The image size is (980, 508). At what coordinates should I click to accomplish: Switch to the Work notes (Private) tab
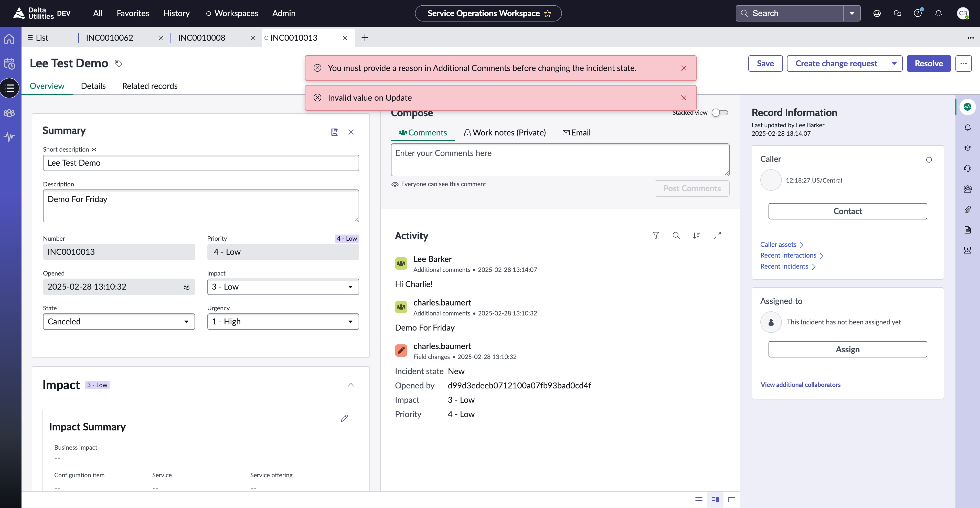click(x=505, y=132)
